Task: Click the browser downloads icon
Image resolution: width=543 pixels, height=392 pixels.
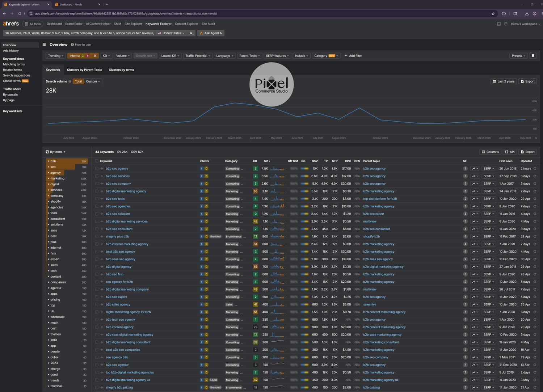Action: click(x=527, y=14)
